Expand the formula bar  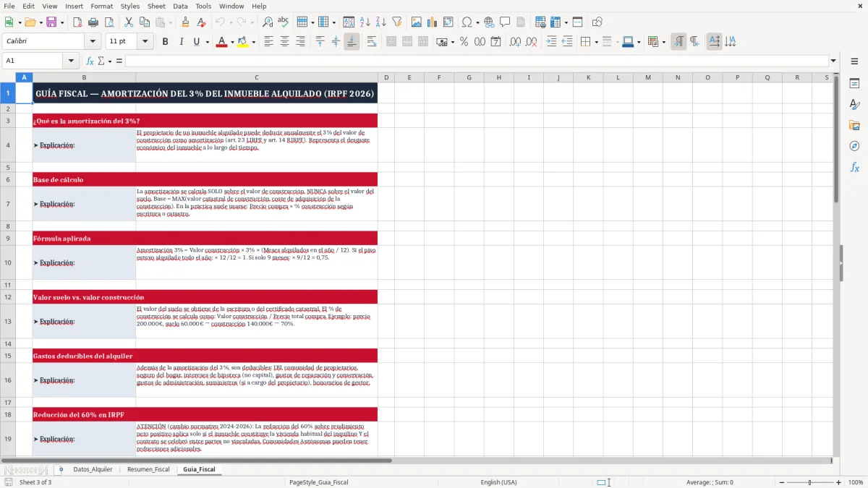point(834,61)
